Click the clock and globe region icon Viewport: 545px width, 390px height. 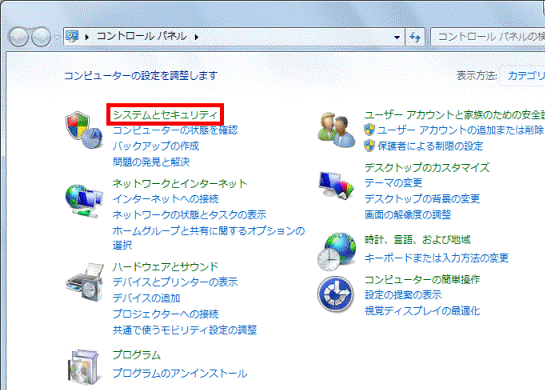336,252
